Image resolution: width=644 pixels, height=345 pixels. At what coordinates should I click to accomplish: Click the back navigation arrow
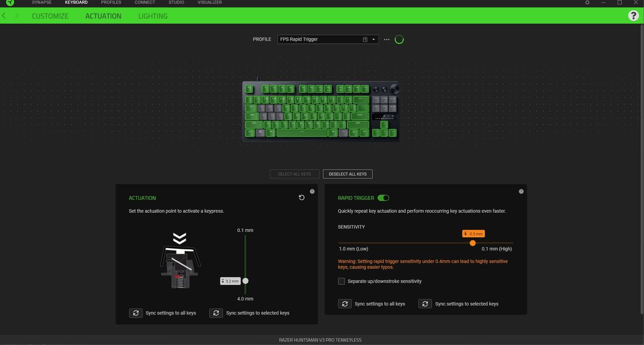point(4,15)
